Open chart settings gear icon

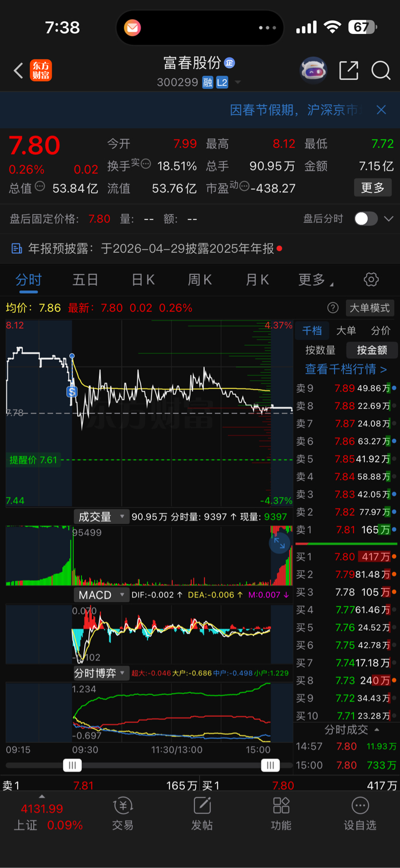point(371,279)
